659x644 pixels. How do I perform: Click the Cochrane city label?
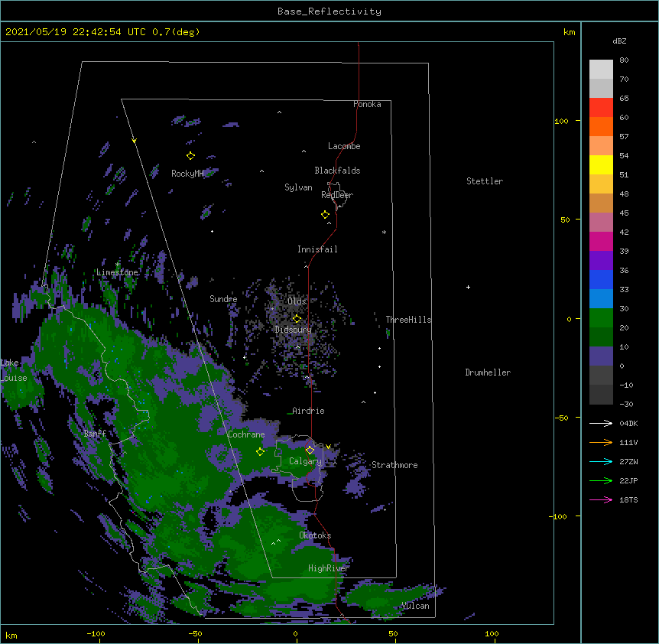click(246, 434)
